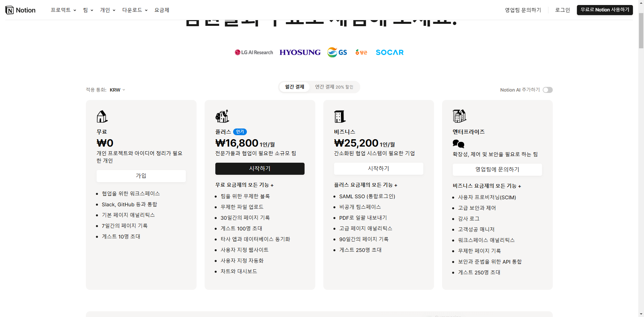The height and width of the screenshot is (317, 644).
Task: Click '7일간의 페이지 기록' feature
Action: (125, 226)
